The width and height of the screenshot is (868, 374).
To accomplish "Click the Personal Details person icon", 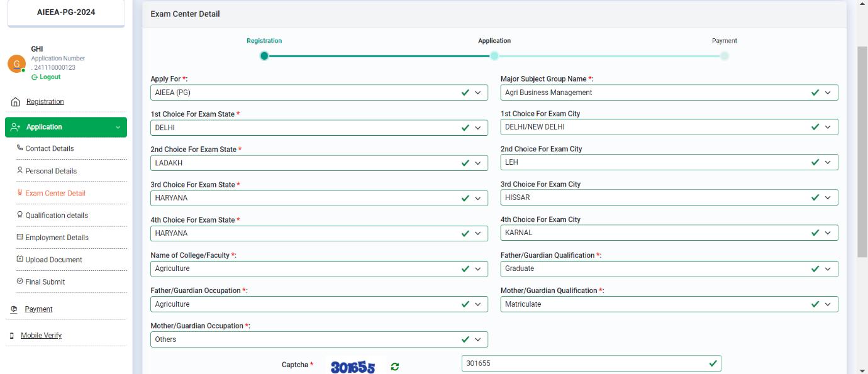I will tap(19, 171).
